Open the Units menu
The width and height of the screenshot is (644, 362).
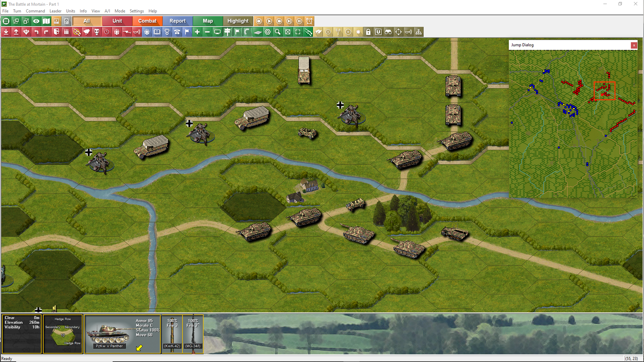coord(70,11)
